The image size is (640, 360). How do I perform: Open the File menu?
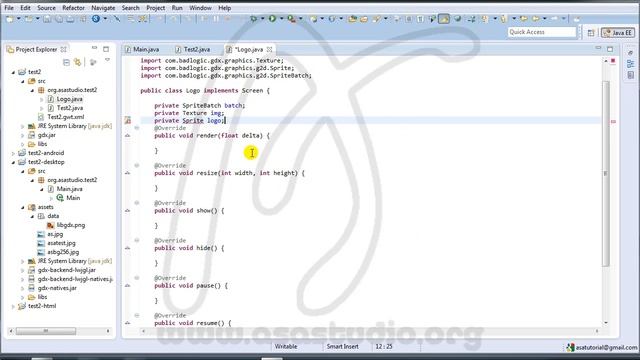click(9, 8)
